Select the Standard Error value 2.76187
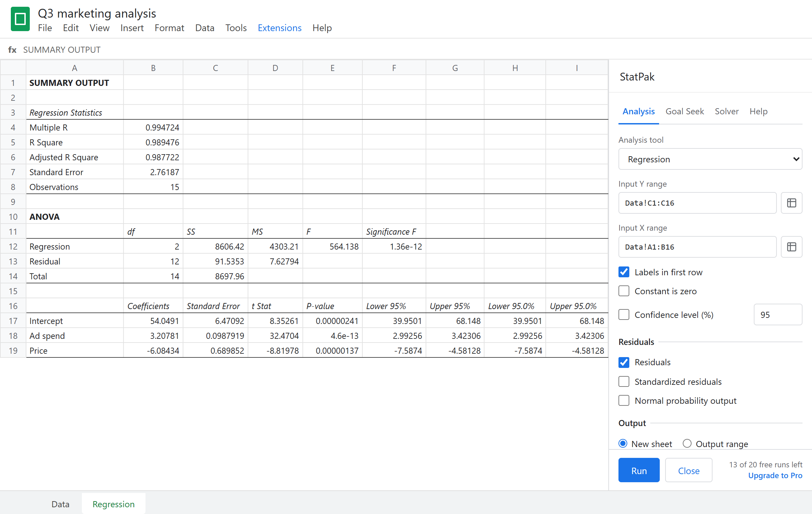The width and height of the screenshot is (812, 514). pyautogui.click(x=153, y=172)
